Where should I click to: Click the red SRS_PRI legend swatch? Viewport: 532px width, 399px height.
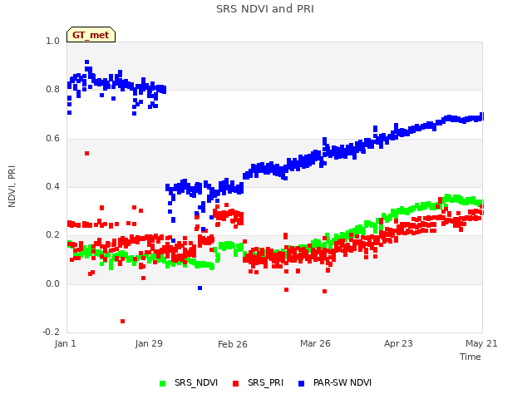pos(236,383)
